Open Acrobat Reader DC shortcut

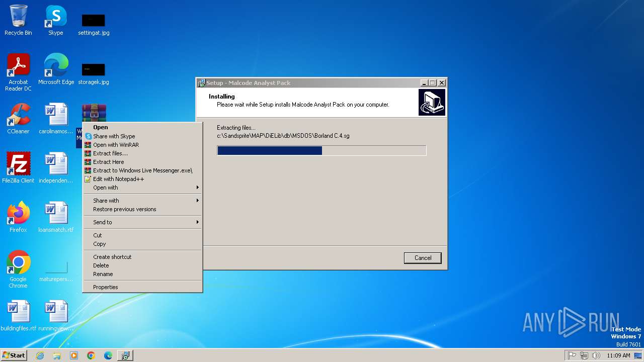pos(18,72)
